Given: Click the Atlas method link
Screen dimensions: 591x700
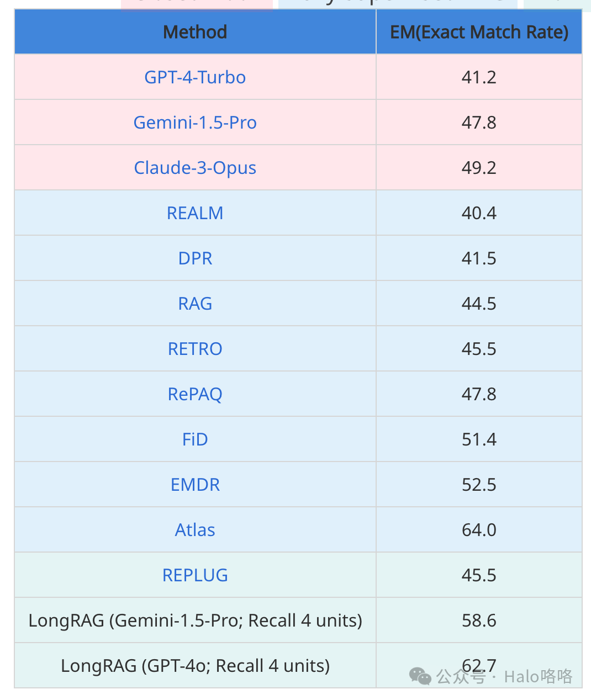Looking at the screenshot, I should [x=195, y=530].
